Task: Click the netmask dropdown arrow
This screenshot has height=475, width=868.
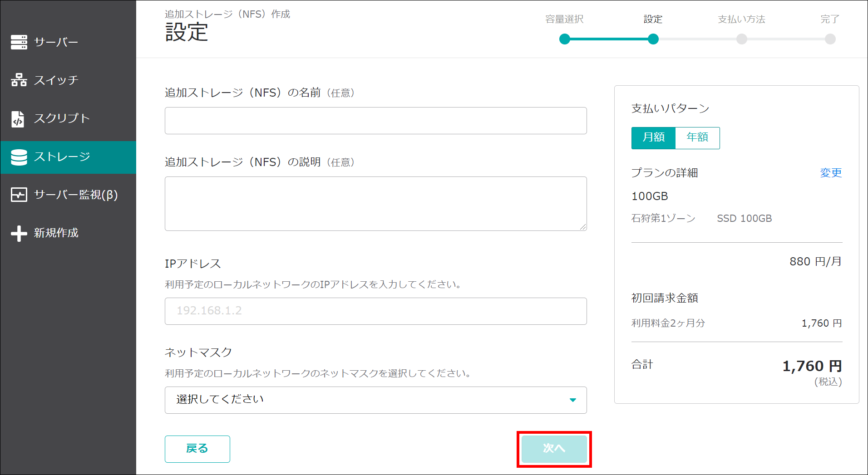Action: tap(572, 400)
